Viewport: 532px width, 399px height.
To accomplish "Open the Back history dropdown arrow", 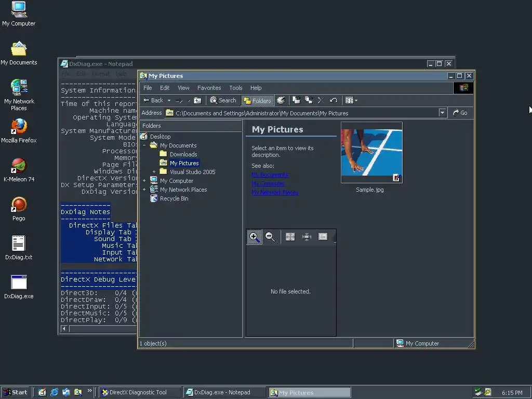I will tap(169, 100).
